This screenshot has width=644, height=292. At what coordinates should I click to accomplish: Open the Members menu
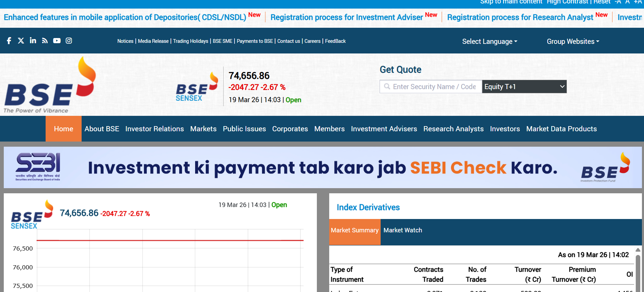click(x=330, y=129)
